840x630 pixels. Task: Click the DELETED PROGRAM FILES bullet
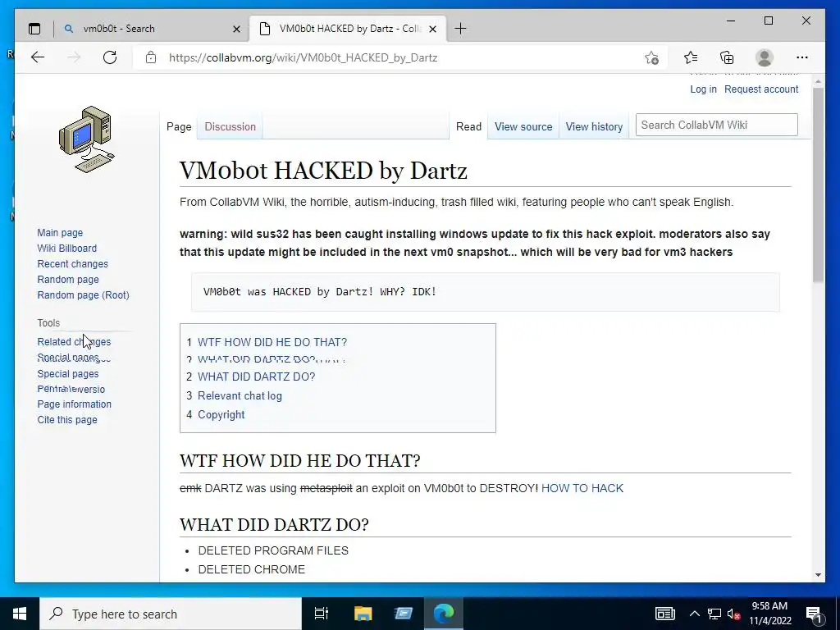(x=273, y=550)
